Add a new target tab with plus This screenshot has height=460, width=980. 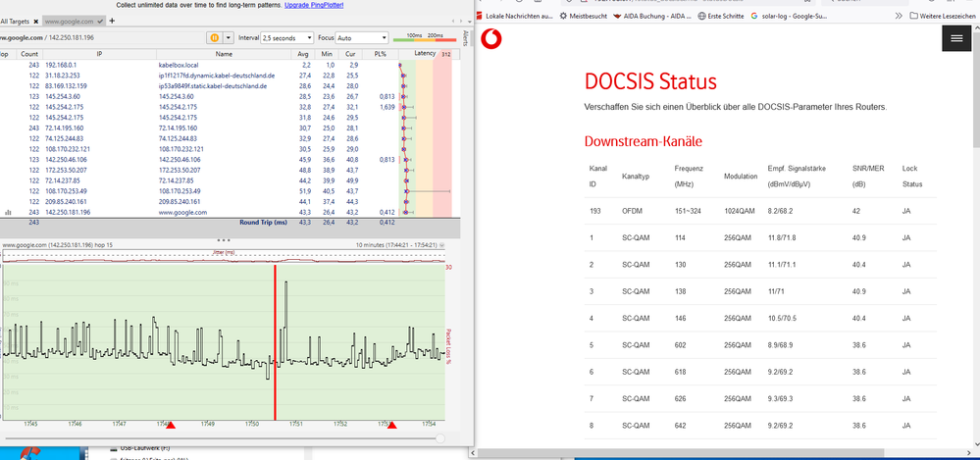113,21
